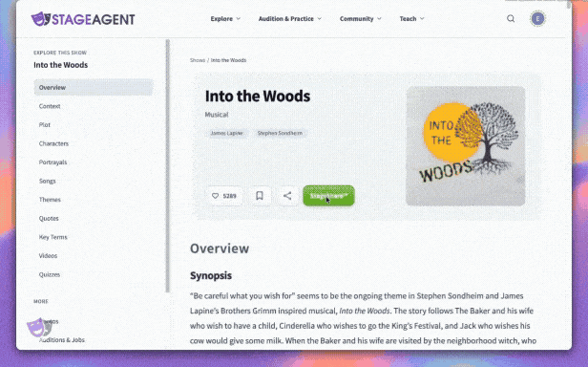Open the Key Terms section

click(x=52, y=237)
